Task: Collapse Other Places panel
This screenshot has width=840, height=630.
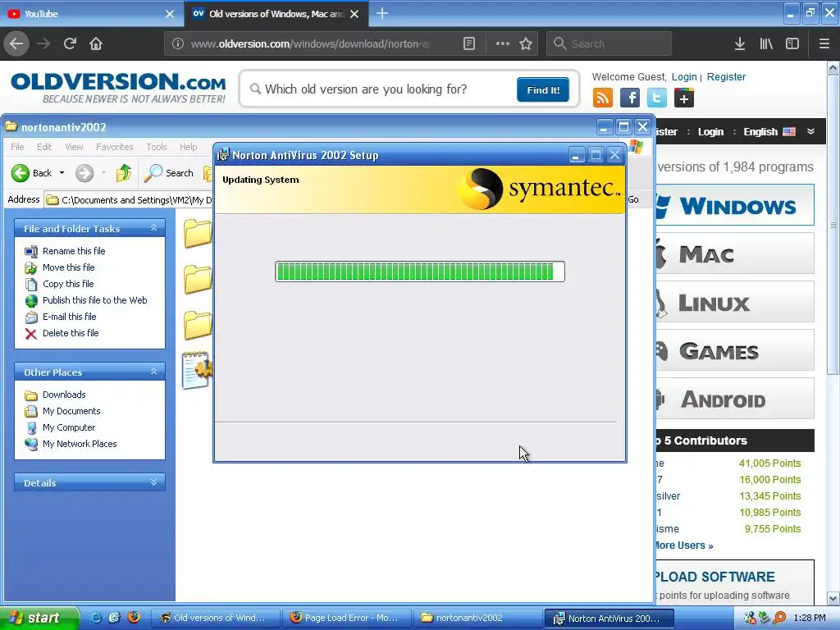Action: tap(153, 372)
